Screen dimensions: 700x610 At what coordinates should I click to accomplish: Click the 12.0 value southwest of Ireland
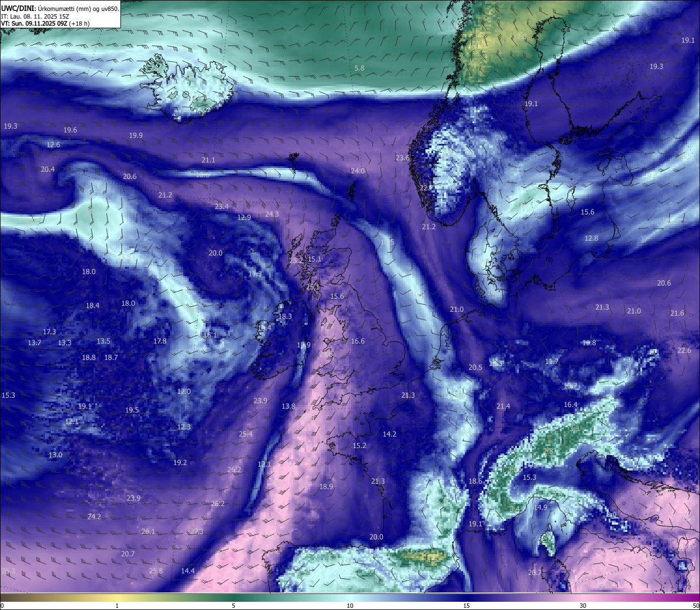tap(184, 391)
